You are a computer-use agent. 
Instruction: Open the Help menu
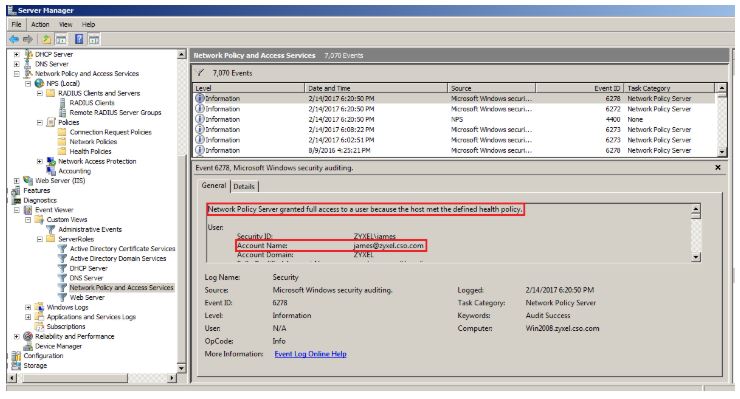point(88,25)
